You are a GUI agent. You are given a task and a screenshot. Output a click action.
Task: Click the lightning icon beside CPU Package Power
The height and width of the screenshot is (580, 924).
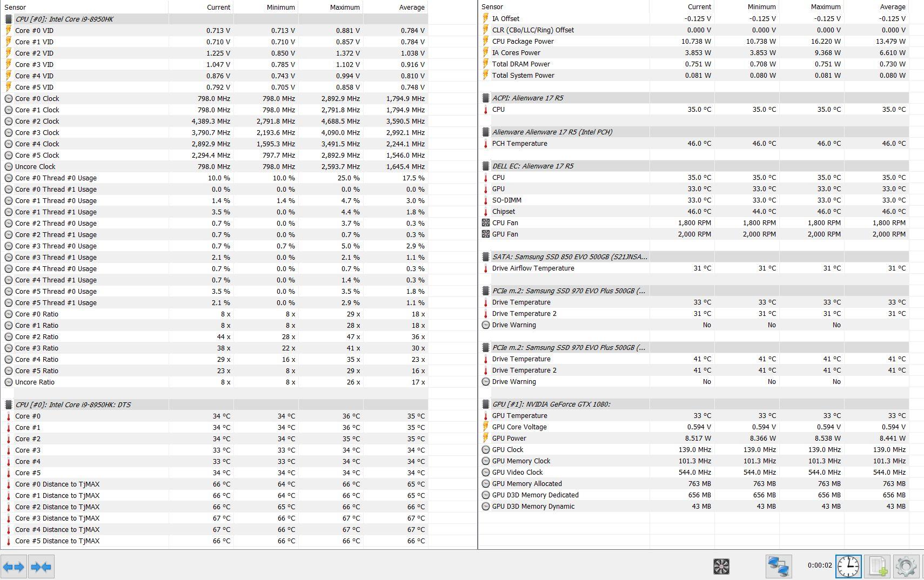[x=486, y=41]
